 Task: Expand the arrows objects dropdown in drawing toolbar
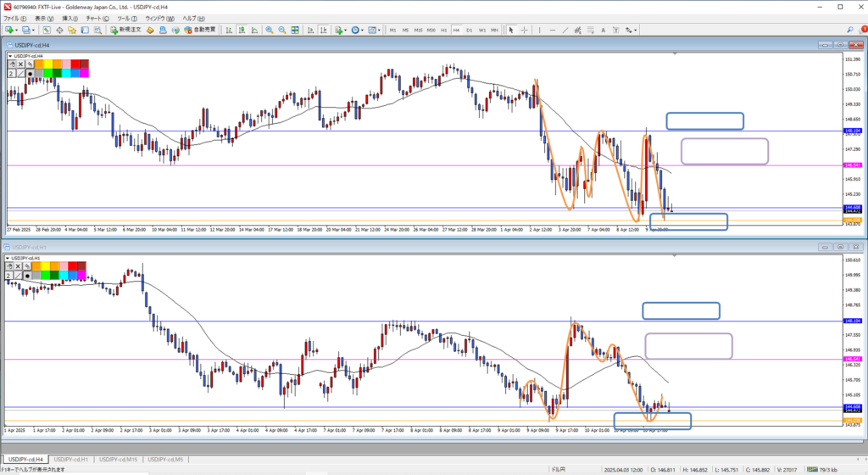pos(635,30)
